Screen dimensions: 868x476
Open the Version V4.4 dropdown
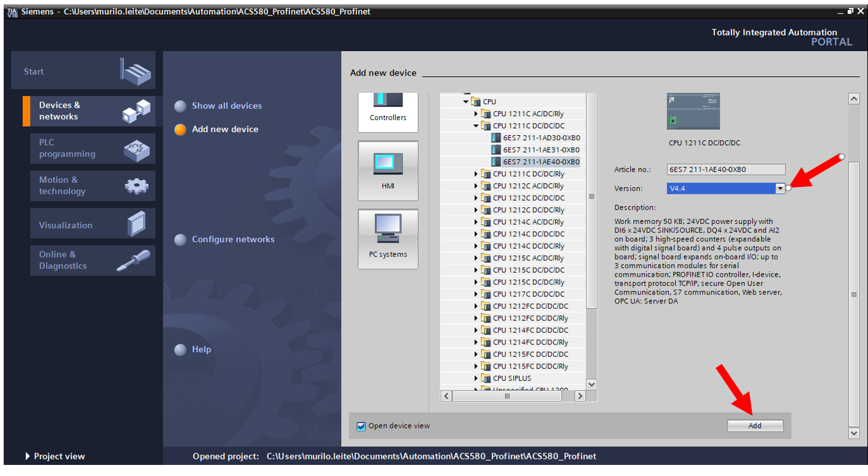(779, 189)
